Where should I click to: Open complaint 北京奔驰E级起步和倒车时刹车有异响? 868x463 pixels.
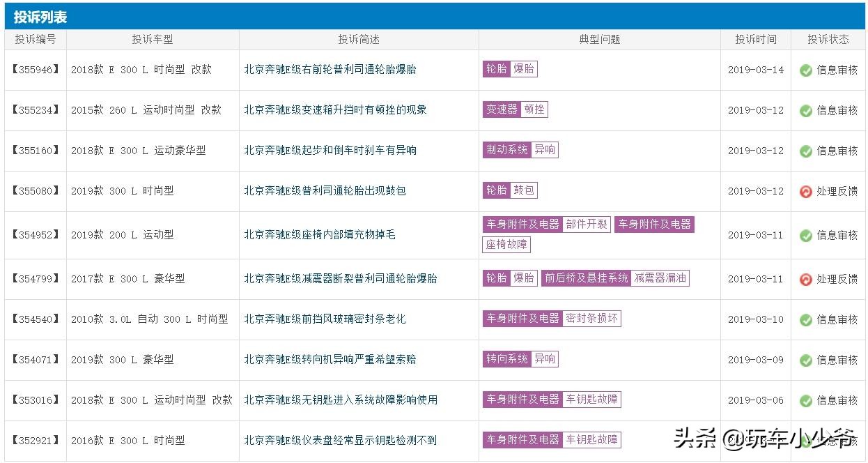pos(330,151)
